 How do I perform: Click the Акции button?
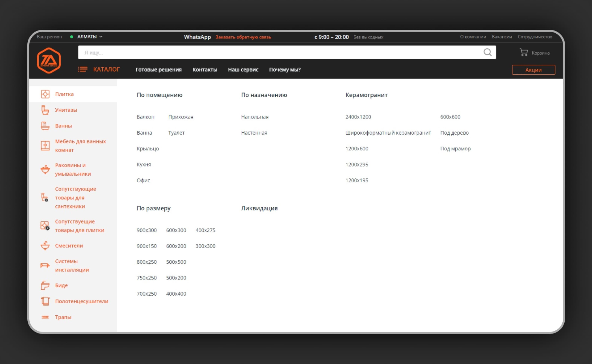[533, 70]
